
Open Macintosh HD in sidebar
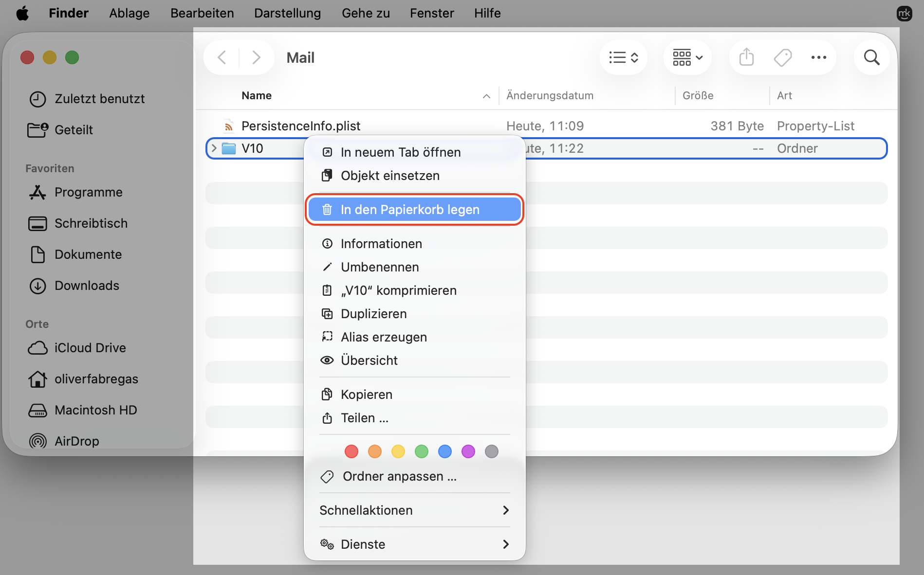[83, 410]
